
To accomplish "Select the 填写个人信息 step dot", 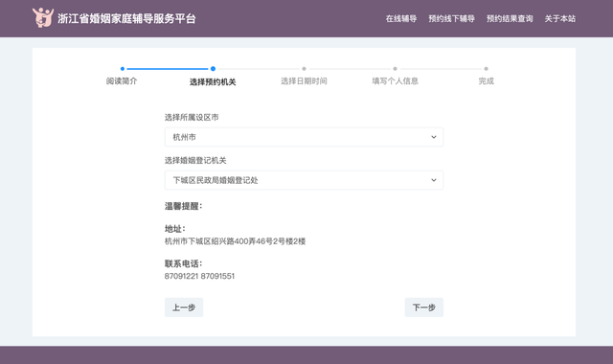I will 395,69.
